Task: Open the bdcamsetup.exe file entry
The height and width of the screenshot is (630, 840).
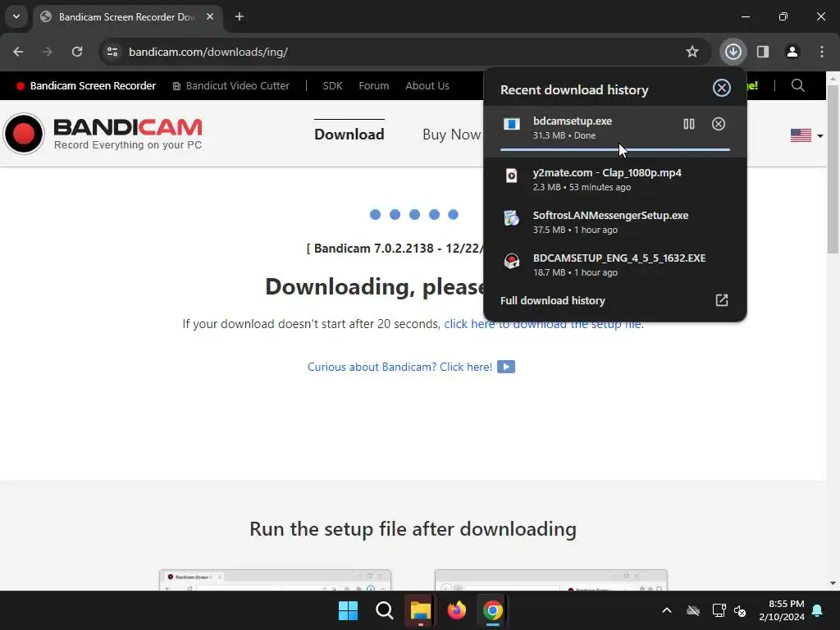Action: (x=615, y=131)
